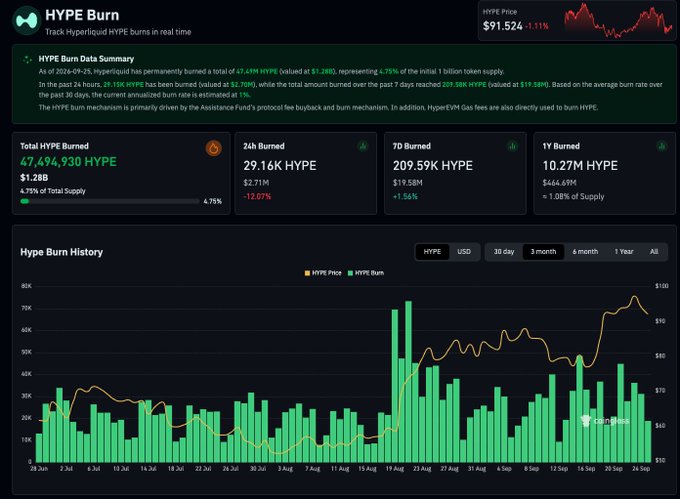Viewport: 680px width, 499px height.
Task: Click the 47,494,930 HYPE total value
Action: (x=69, y=162)
